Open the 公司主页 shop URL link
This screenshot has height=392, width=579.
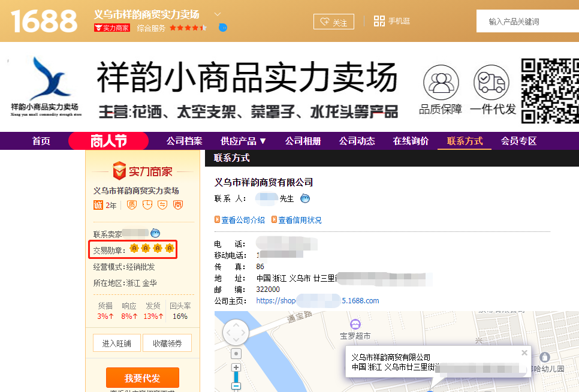(318, 300)
